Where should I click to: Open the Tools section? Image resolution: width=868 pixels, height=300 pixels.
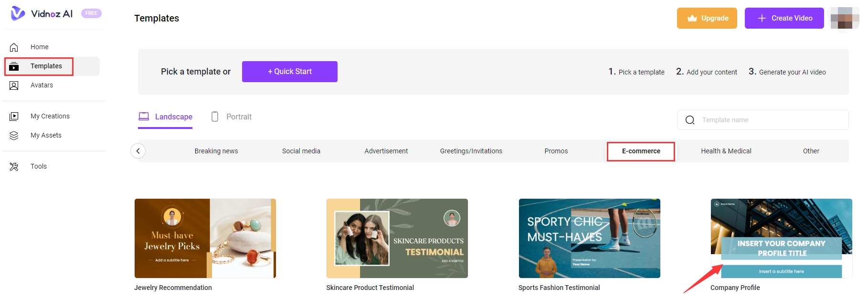tap(38, 166)
